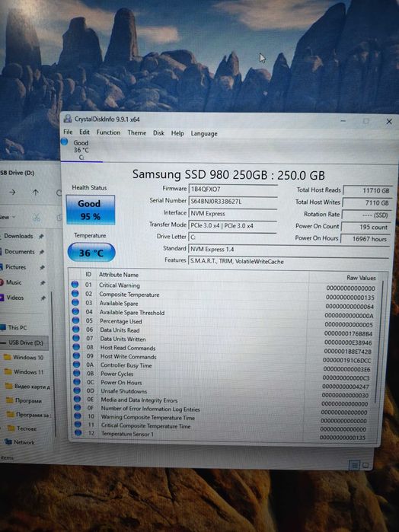Click the Standard NVM Express 1.4 field

point(289,250)
